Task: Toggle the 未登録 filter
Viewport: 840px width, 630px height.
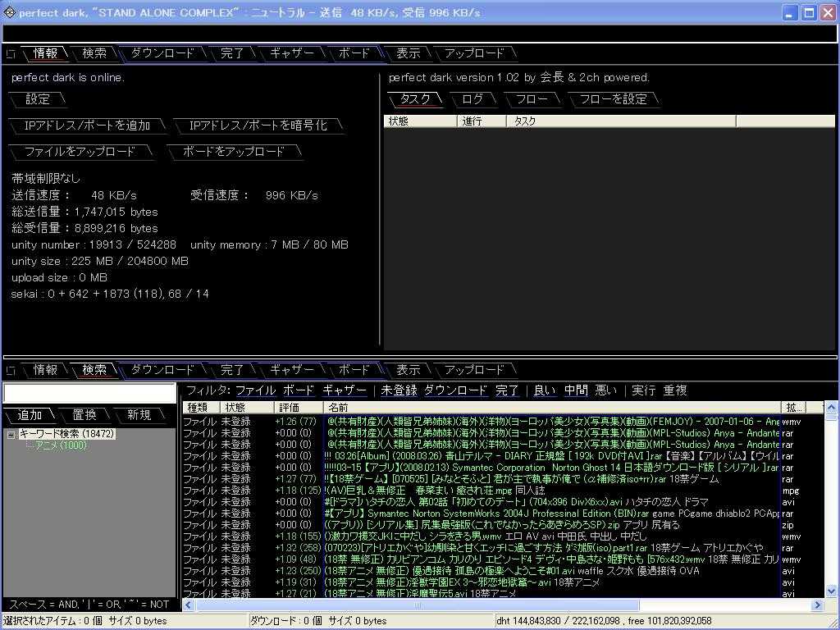Action: pos(399,390)
